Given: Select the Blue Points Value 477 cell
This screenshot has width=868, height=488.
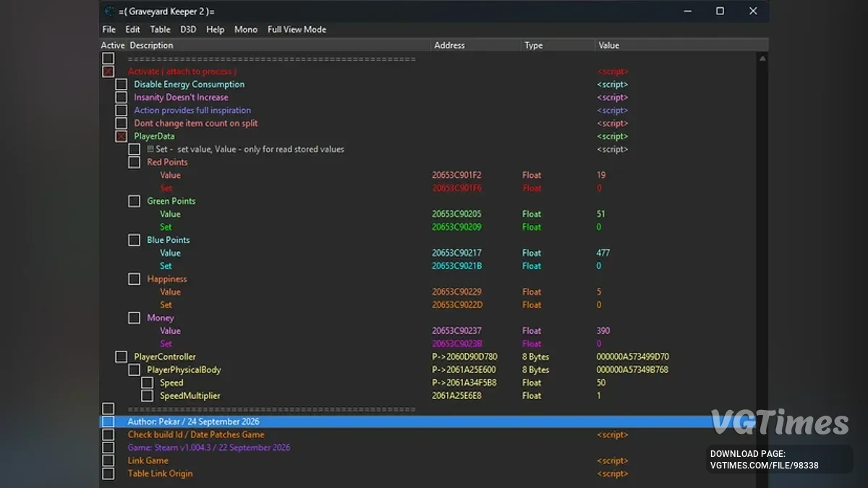Looking at the screenshot, I should click(603, 253).
